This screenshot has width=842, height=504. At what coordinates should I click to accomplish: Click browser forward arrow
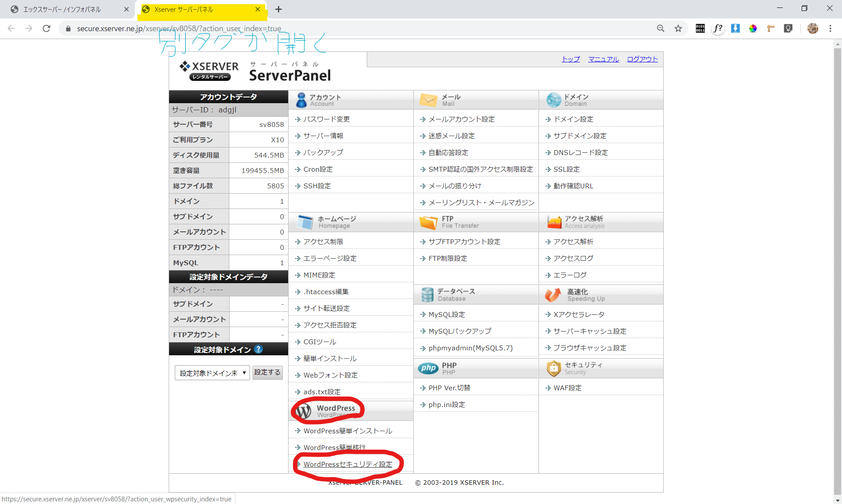[x=29, y=29]
